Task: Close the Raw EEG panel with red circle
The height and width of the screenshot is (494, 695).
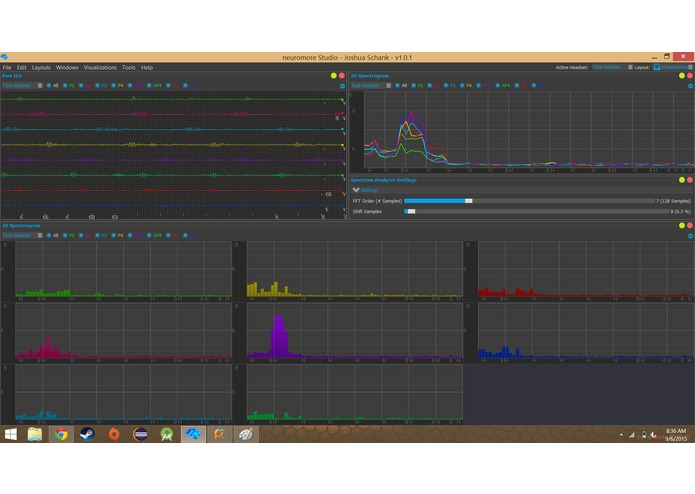Action: click(x=342, y=76)
